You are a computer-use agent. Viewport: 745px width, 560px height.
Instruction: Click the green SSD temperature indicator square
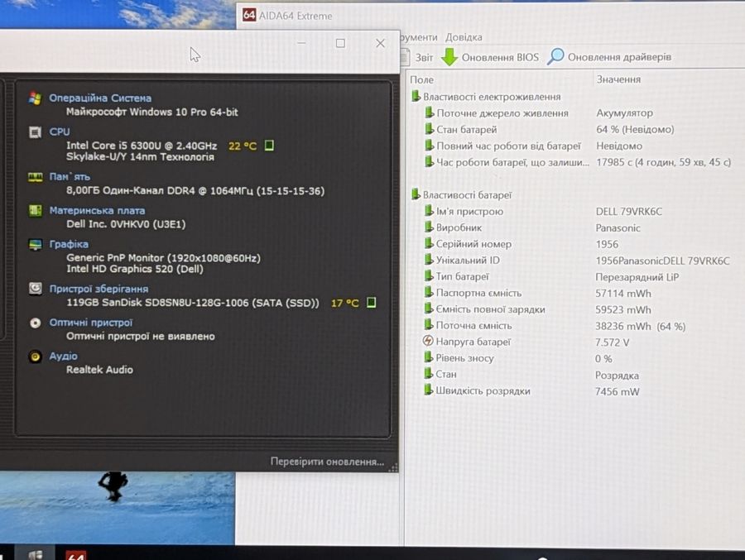[x=372, y=302]
